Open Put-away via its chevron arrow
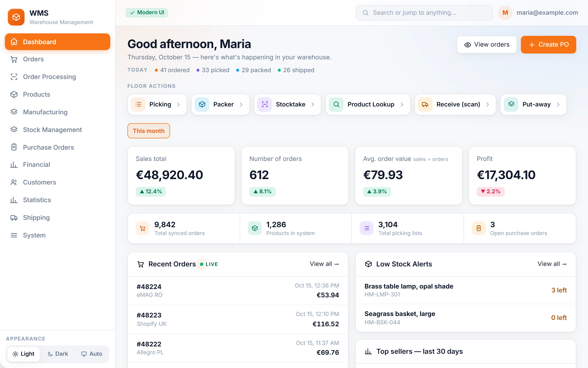The image size is (588, 368). [558, 105]
